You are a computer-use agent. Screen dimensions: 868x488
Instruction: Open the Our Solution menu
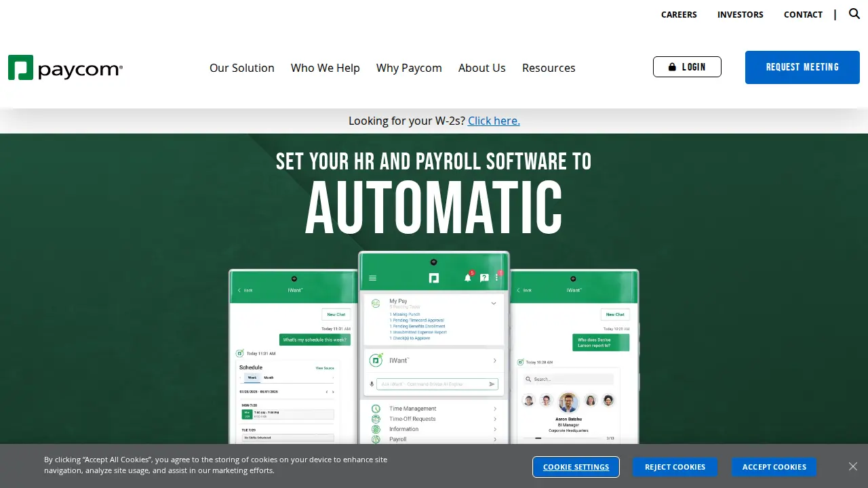click(242, 68)
